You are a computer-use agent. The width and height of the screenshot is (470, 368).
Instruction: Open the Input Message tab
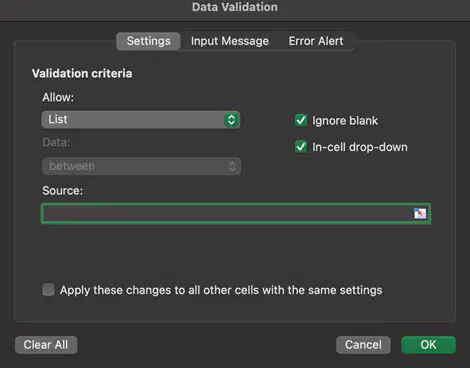click(x=230, y=41)
